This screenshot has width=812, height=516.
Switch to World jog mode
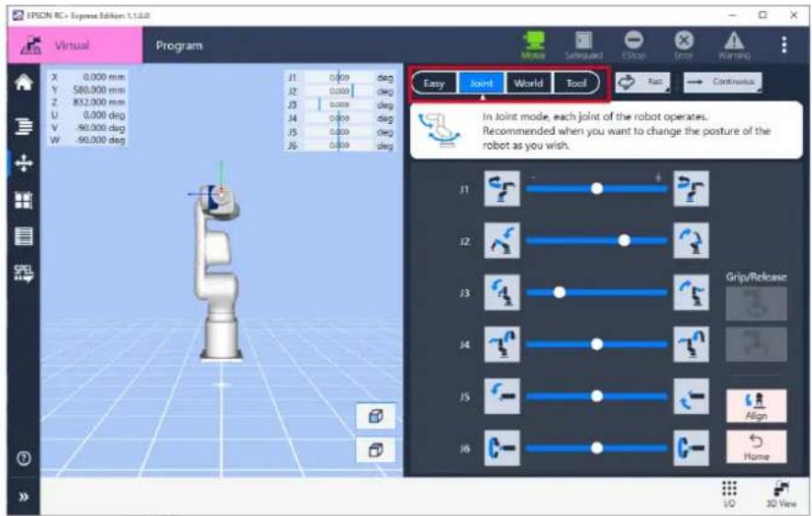(x=528, y=83)
